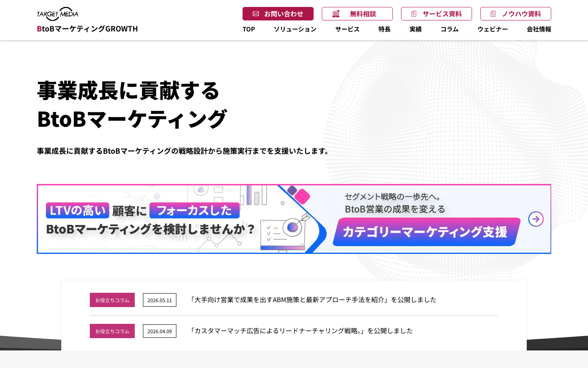Click the 2026.04.09 date label
588x368 pixels.
point(160,331)
